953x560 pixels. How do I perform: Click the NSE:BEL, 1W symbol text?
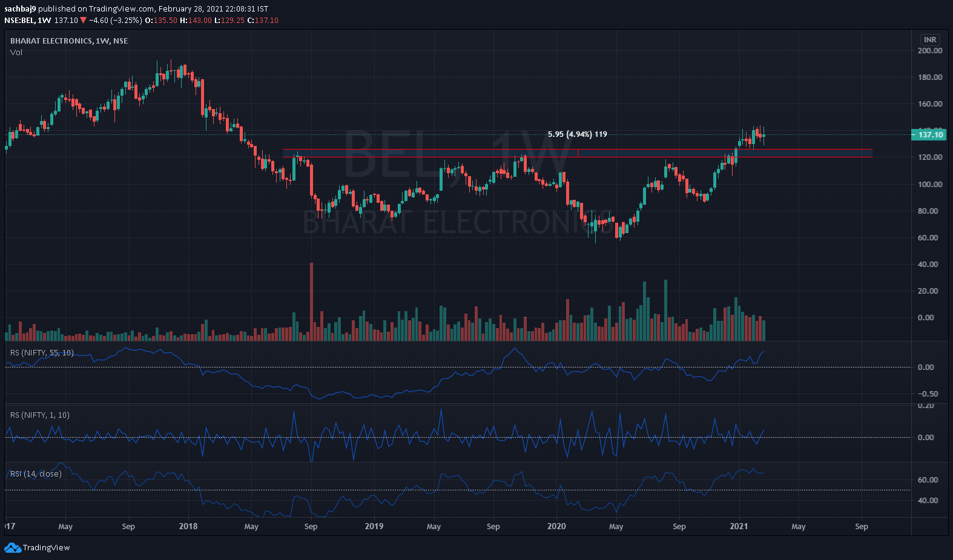pos(27,20)
